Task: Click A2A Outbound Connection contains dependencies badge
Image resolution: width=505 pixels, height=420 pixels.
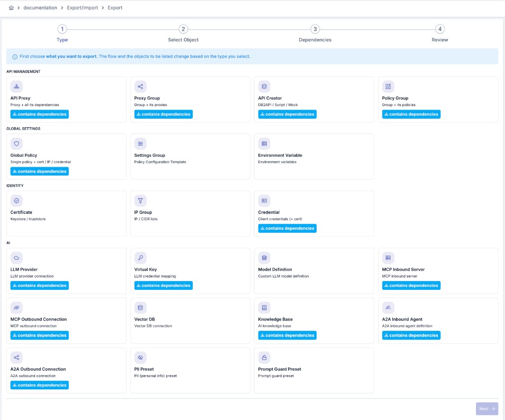Action: point(39,385)
